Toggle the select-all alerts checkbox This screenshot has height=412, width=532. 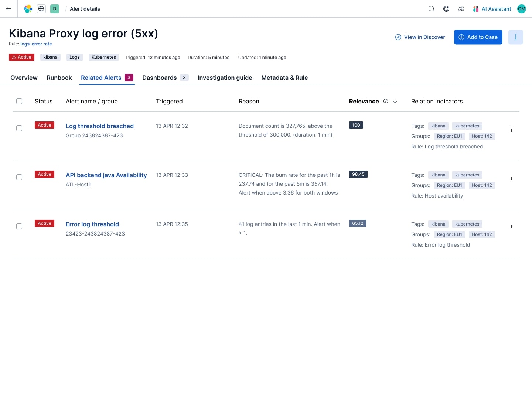(19, 101)
